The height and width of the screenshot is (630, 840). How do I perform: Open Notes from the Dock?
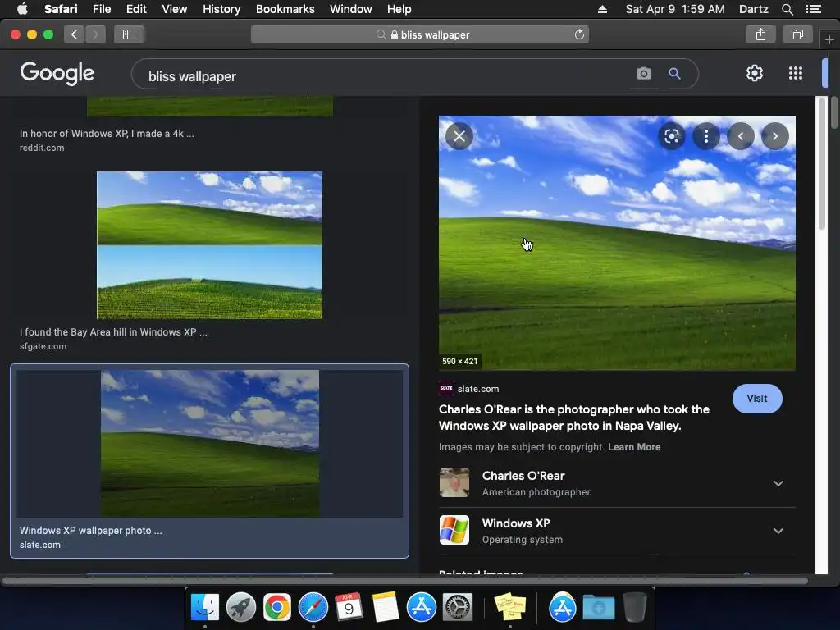[x=386, y=607]
